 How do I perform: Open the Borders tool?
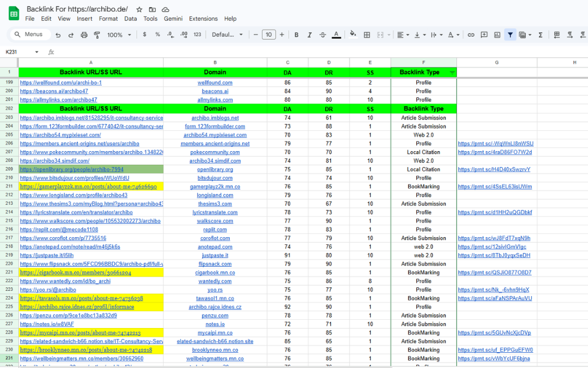(367, 35)
